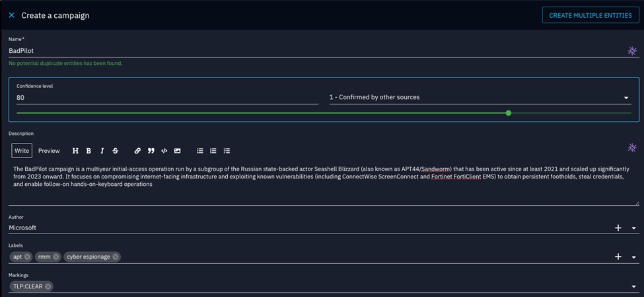Apply strikethrough formatting
Image resolution: width=644 pixels, height=297 pixels.
point(116,151)
